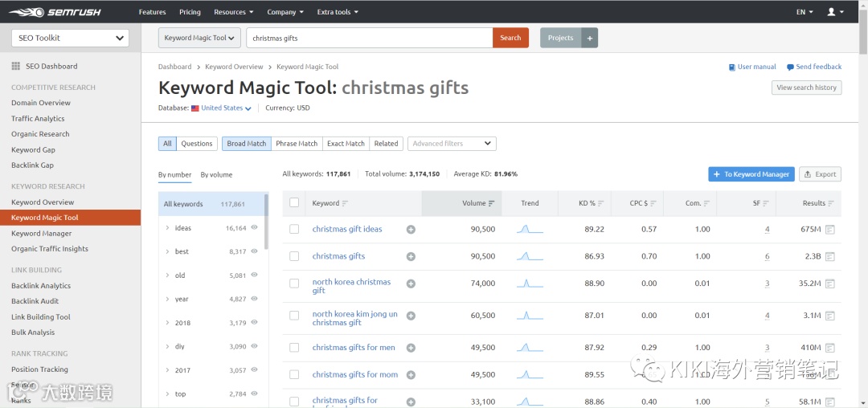Open the SEO Toolkit dropdown
The height and width of the screenshot is (408, 868).
point(70,38)
